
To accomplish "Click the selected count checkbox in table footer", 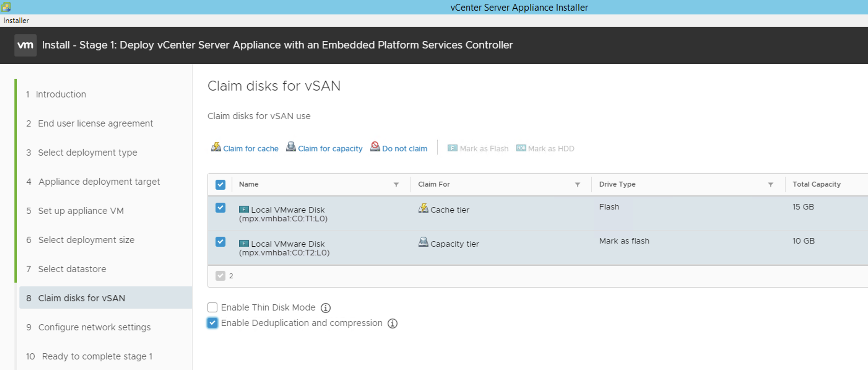I will pyautogui.click(x=220, y=276).
